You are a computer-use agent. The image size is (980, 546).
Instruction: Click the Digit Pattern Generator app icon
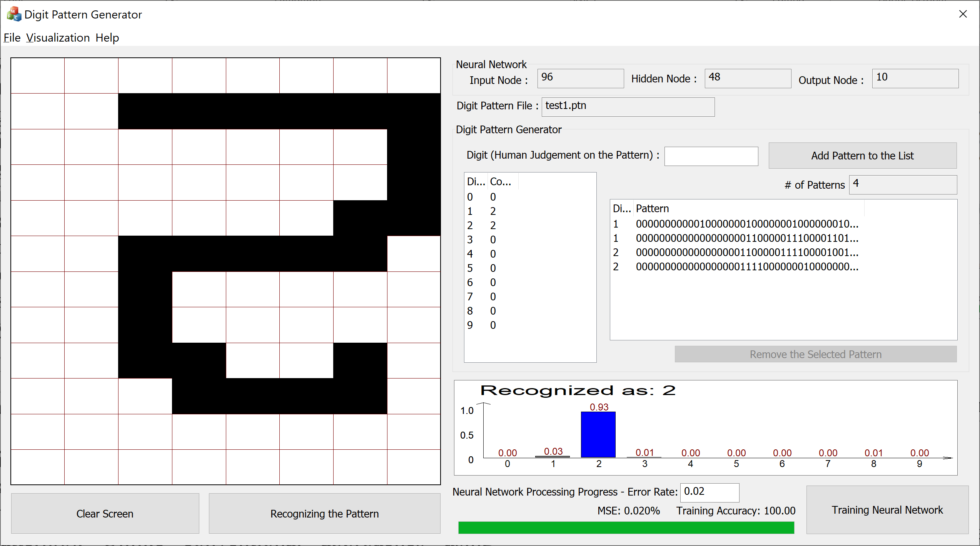click(14, 15)
